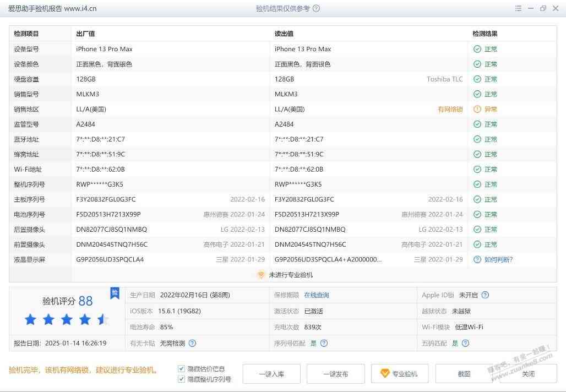Click the 出厂值 column header

coord(85,34)
